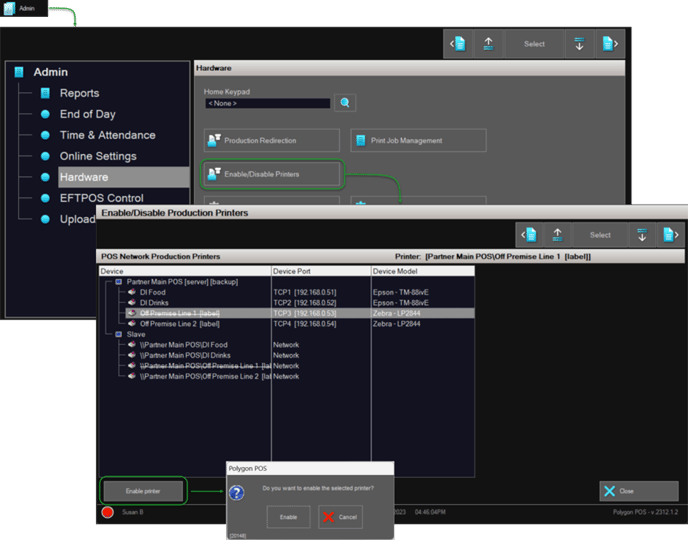Click move-up icon in Production Printers toolbar
Viewport: 688px width, 540px height.
click(x=557, y=235)
